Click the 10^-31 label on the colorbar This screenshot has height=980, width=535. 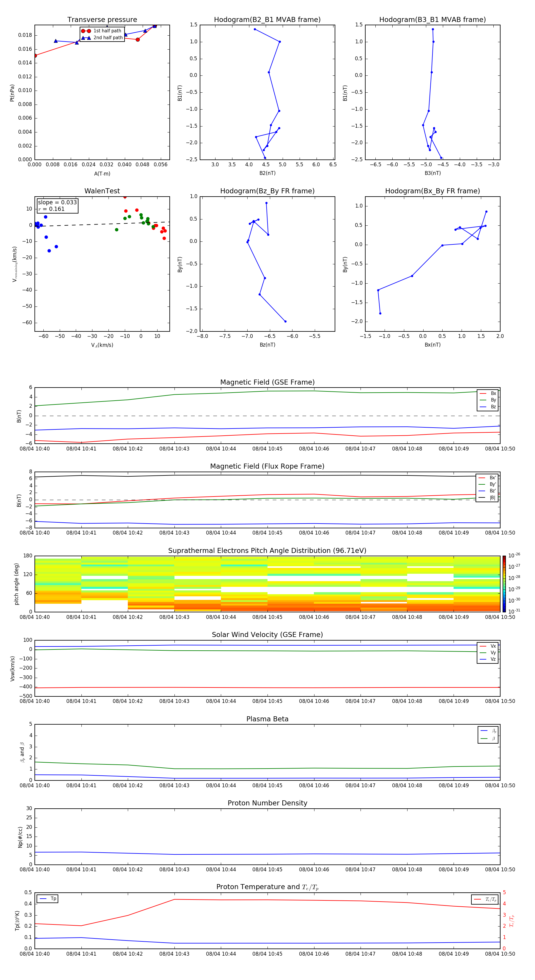coord(514,611)
